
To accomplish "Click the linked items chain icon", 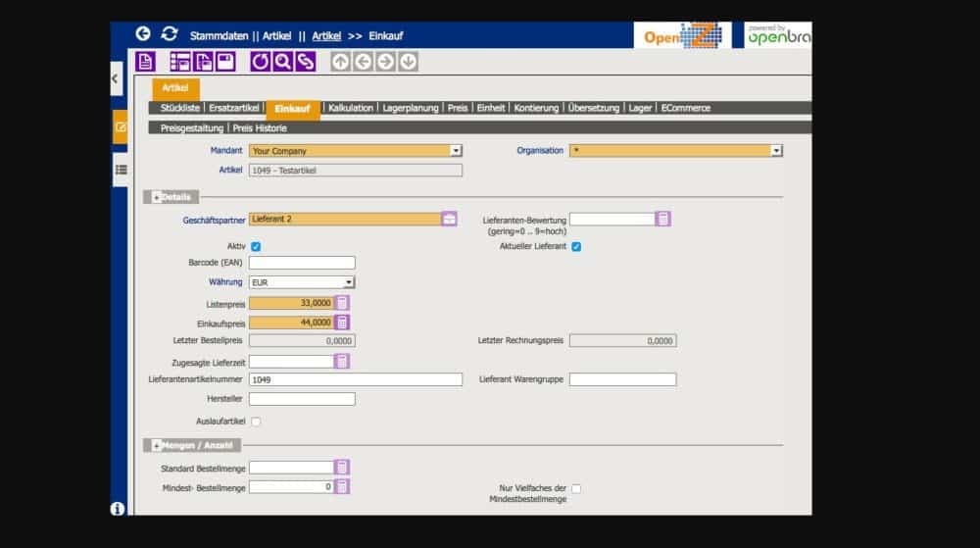I will 306,62.
